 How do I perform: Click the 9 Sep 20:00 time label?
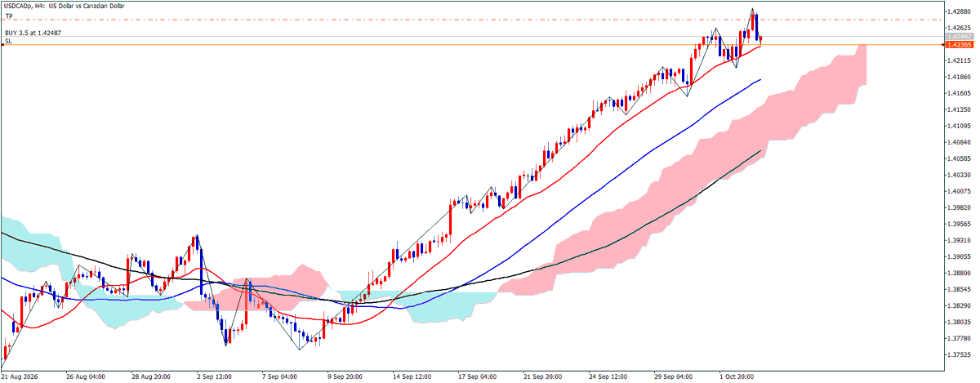click(x=345, y=377)
